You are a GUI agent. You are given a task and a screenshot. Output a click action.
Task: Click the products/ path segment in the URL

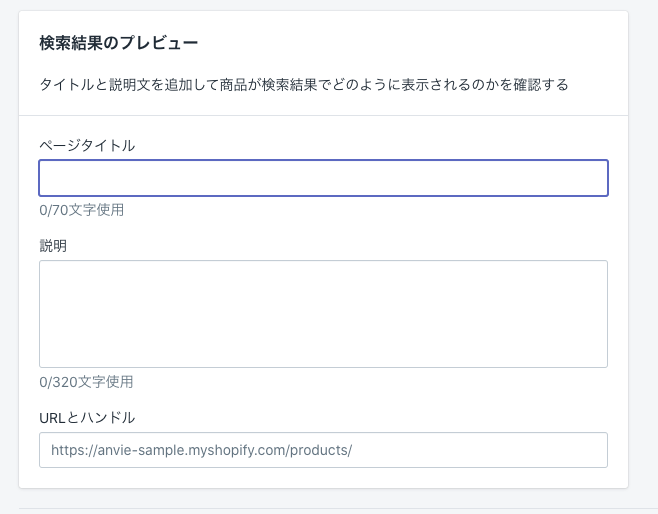(x=320, y=450)
